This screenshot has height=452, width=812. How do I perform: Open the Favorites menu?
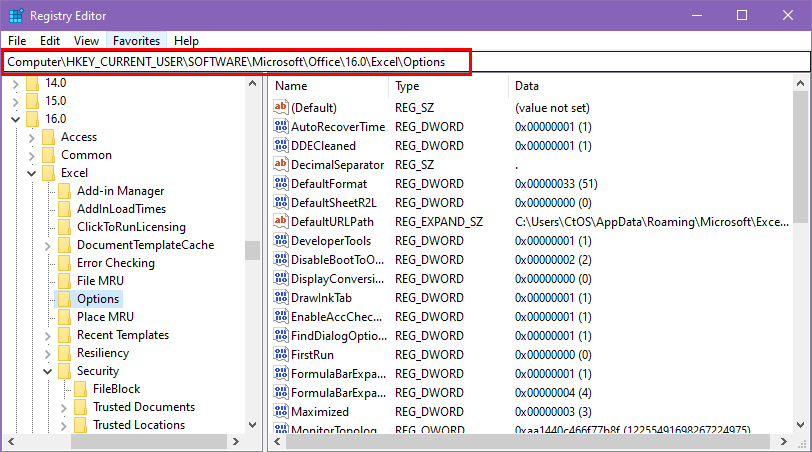click(x=137, y=40)
